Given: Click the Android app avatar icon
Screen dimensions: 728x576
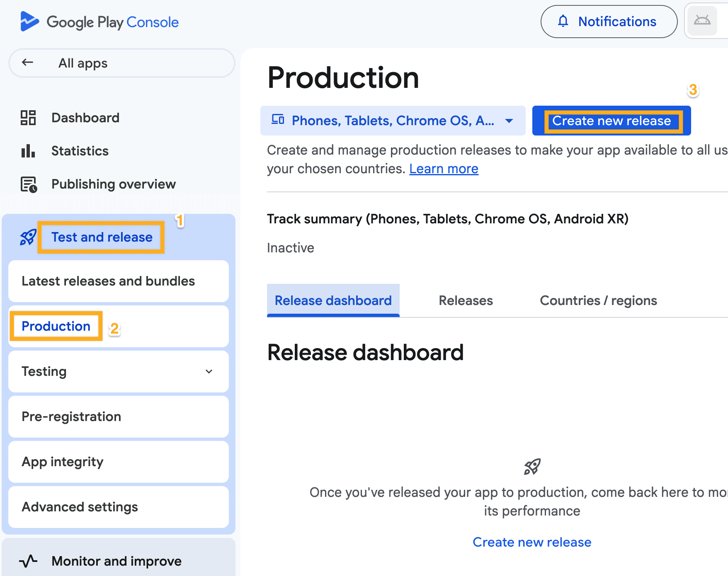Looking at the screenshot, I should [702, 21].
